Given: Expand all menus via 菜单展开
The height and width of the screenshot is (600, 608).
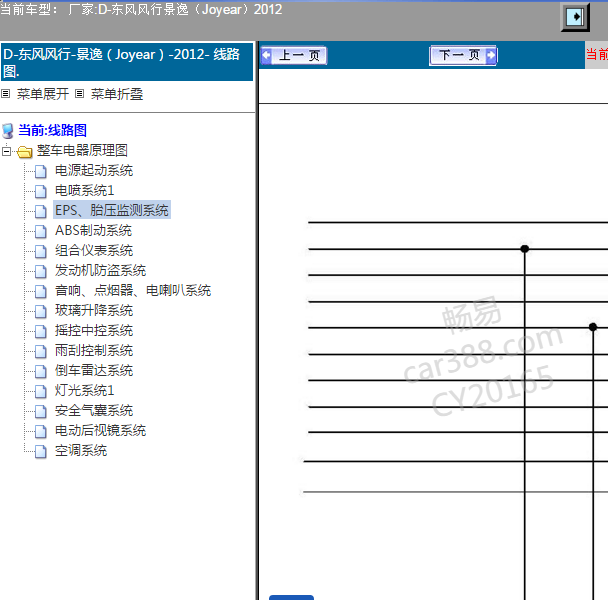Looking at the screenshot, I should coord(43,94).
